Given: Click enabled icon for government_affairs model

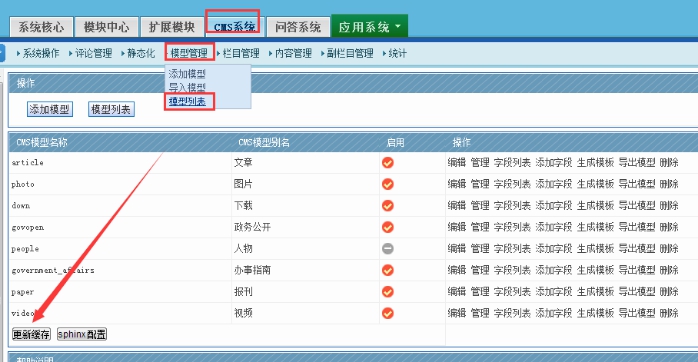Looking at the screenshot, I should (x=388, y=270).
